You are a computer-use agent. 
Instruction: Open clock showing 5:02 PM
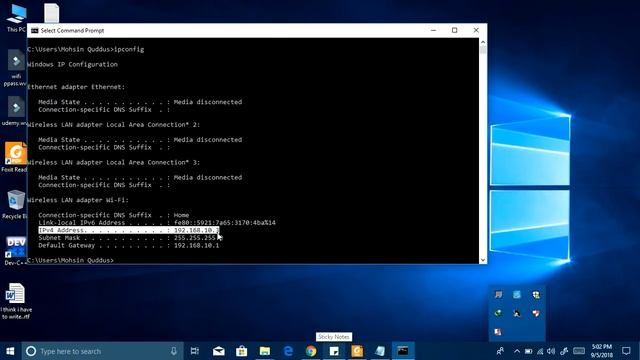602,351
